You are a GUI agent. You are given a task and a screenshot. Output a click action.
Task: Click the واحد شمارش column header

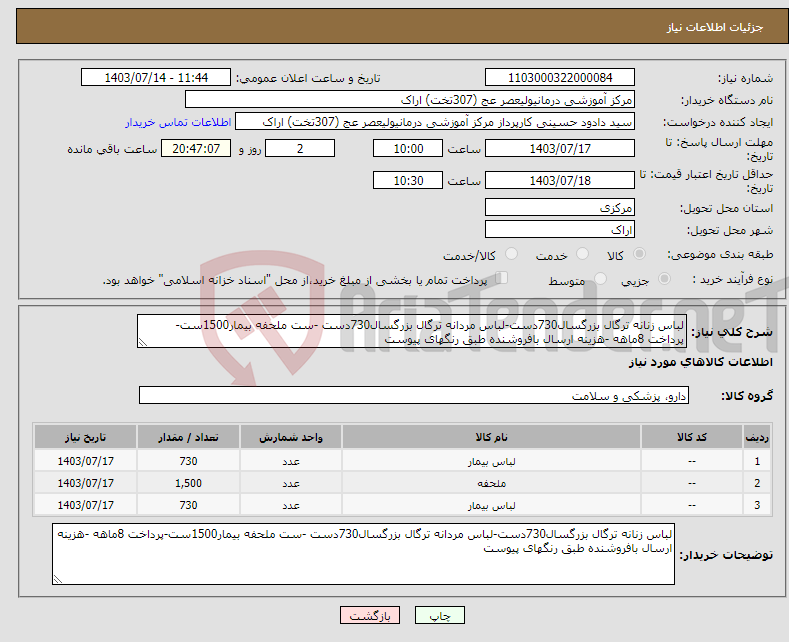290,437
